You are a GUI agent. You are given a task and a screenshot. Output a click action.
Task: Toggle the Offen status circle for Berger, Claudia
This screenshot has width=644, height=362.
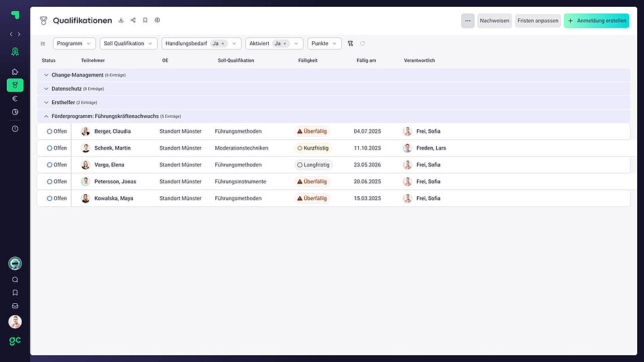(49, 131)
